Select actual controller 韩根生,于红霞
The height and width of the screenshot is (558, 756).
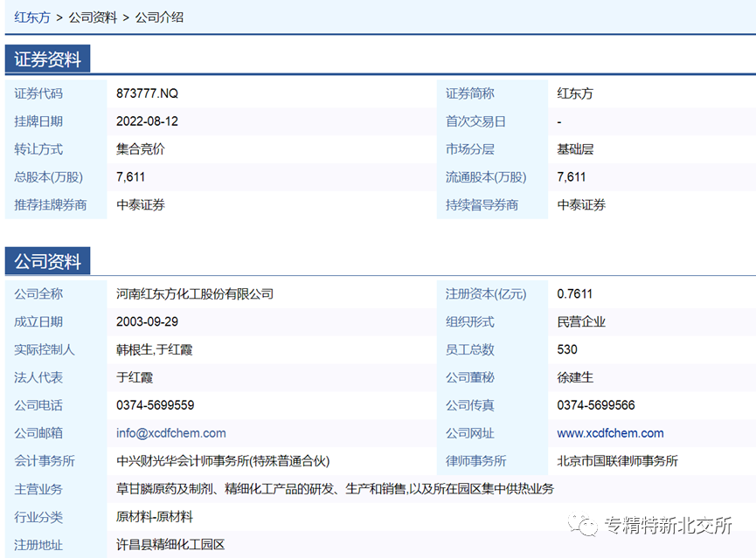click(x=154, y=349)
